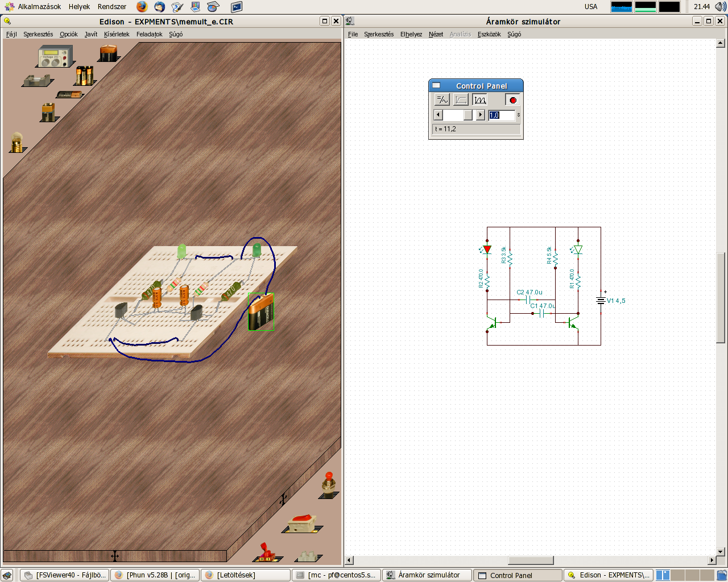The width and height of the screenshot is (728, 582).
Task: Open the Feladatok menu in Edison
Action: pyautogui.click(x=149, y=34)
